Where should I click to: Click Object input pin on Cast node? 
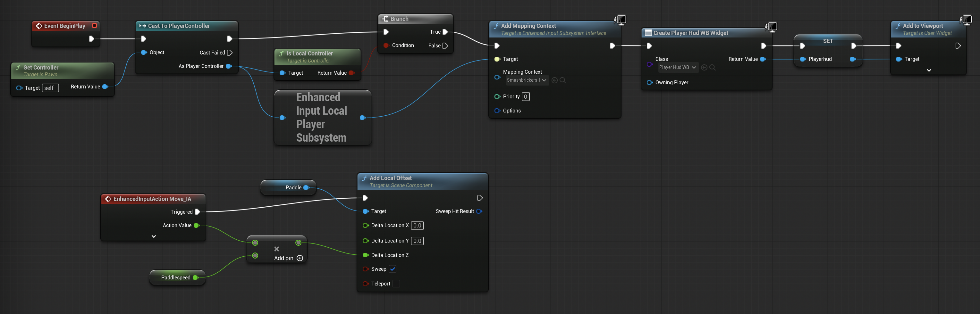click(x=144, y=53)
